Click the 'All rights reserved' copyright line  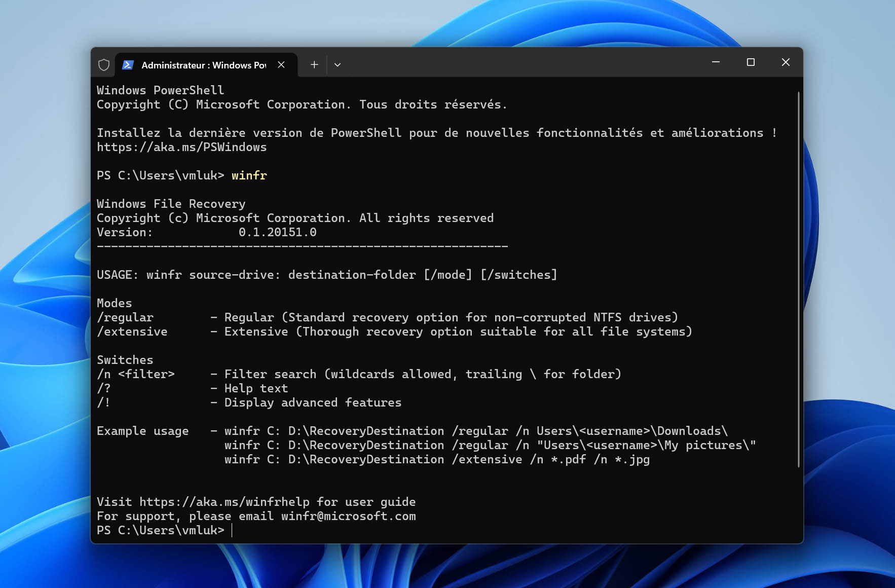[x=295, y=218]
